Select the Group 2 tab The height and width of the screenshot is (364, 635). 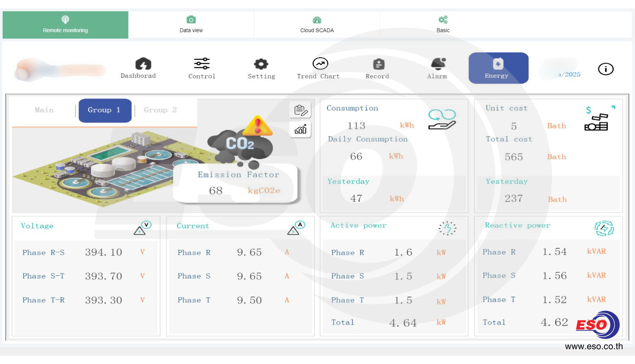point(160,110)
